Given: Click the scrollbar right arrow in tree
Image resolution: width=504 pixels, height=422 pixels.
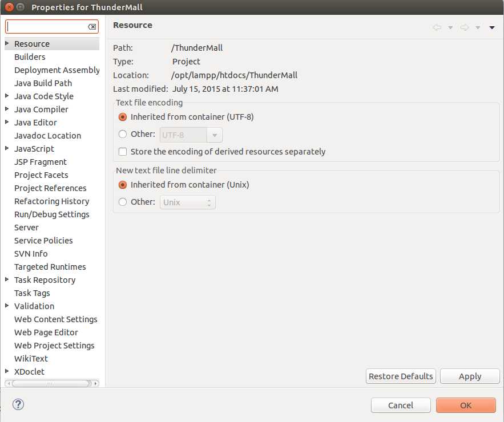Looking at the screenshot, I should [x=95, y=383].
